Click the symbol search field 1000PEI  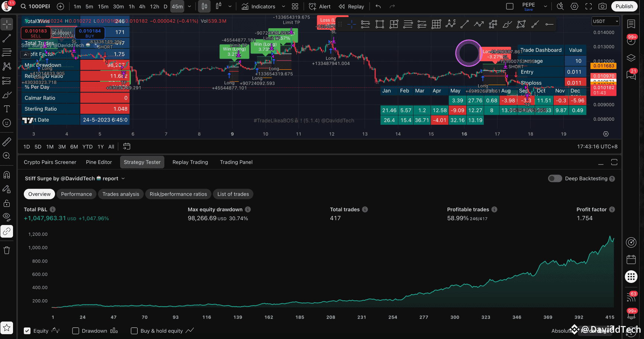36,6
